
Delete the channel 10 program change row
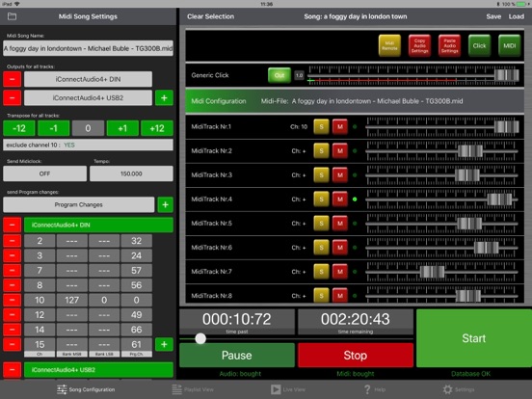tap(12, 300)
